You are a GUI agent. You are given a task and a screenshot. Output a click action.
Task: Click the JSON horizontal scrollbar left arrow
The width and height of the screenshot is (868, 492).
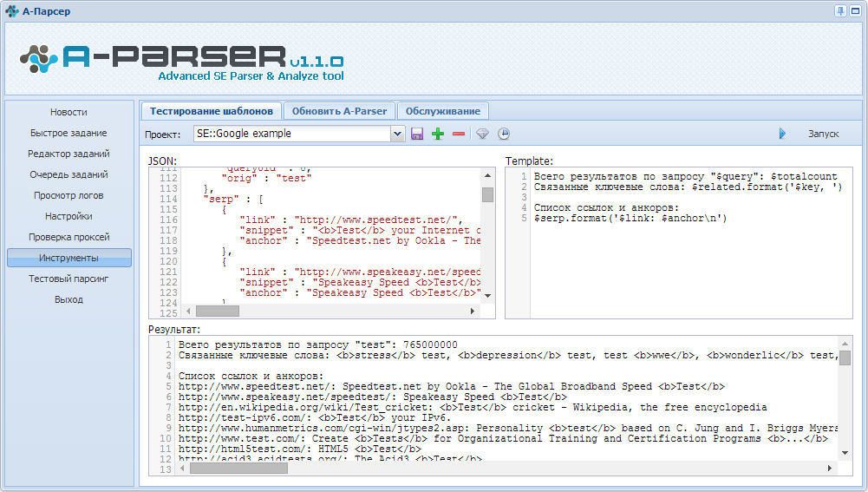point(188,312)
